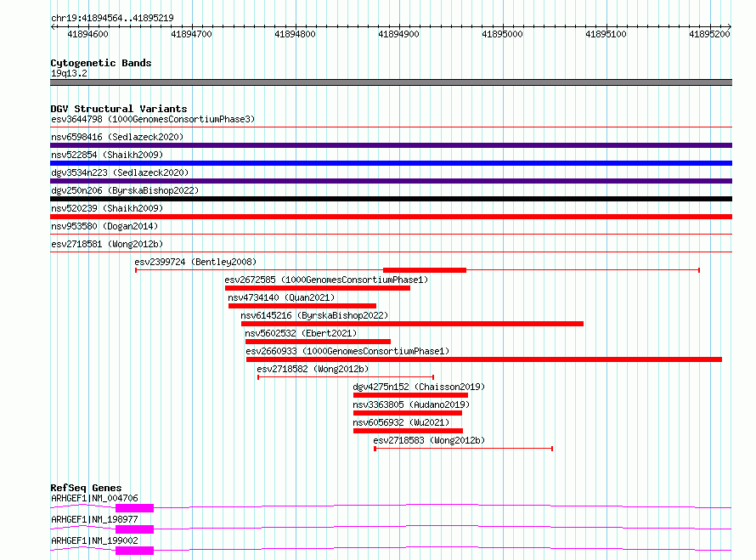This screenshot has width=756, height=560.
Task: Open nsv4734140 Quan2021 variant label
Action: point(281,297)
